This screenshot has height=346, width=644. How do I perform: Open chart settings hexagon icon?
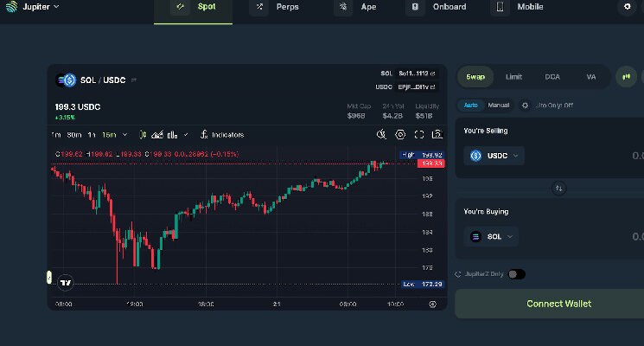[x=400, y=135]
